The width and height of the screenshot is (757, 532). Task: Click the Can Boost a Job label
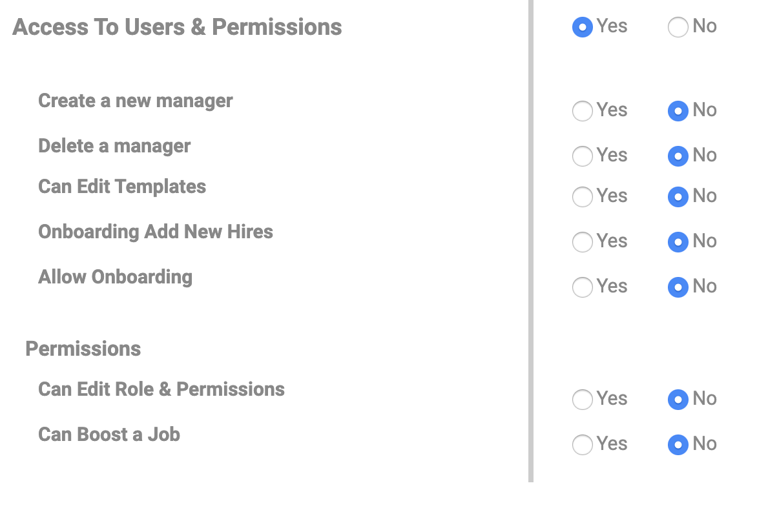tap(109, 435)
